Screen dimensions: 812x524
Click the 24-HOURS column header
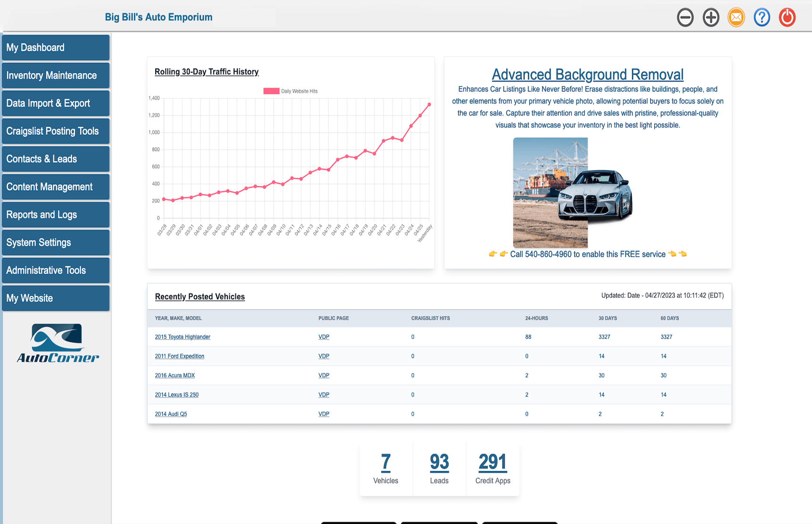pos(536,318)
